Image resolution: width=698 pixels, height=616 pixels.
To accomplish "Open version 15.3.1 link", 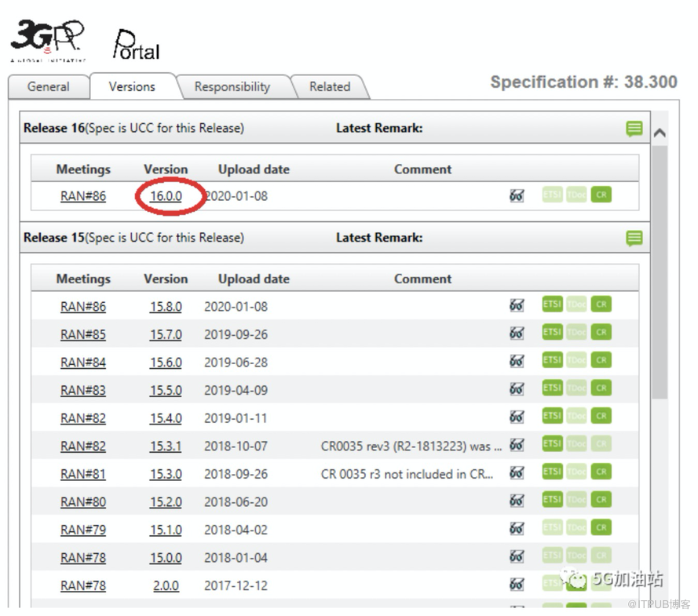I will 166,446.
